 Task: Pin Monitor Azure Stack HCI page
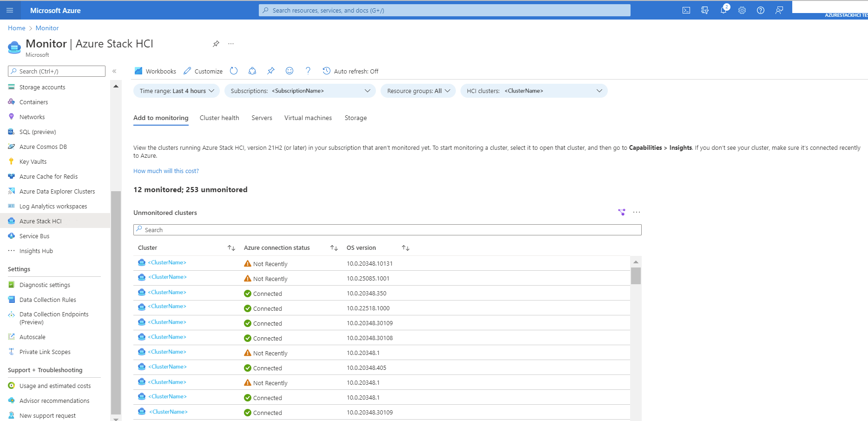click(216, 44)
